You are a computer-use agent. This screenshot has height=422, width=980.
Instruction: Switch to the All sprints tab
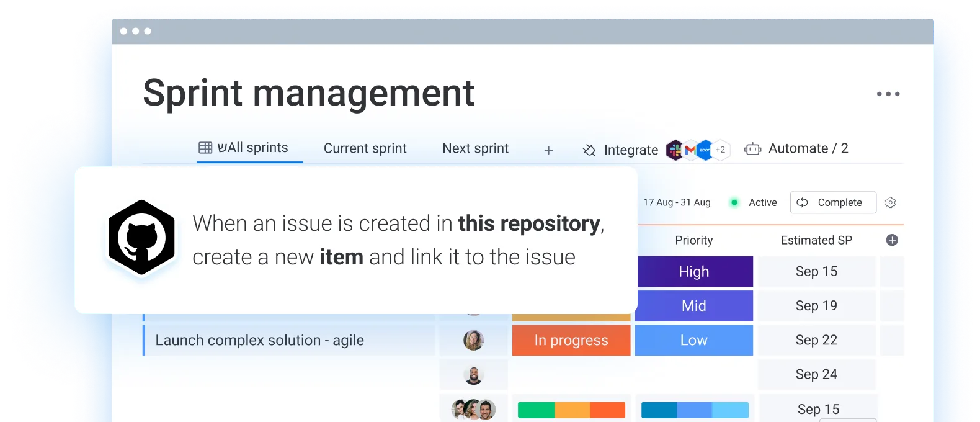click(x=250, y=148)
